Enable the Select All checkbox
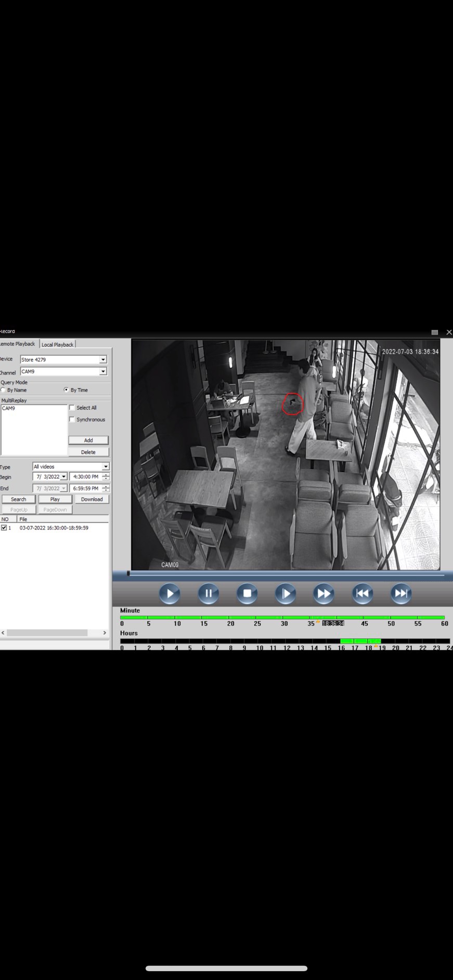The height and width of the screenshot is (980, 453). pos(72,408)
